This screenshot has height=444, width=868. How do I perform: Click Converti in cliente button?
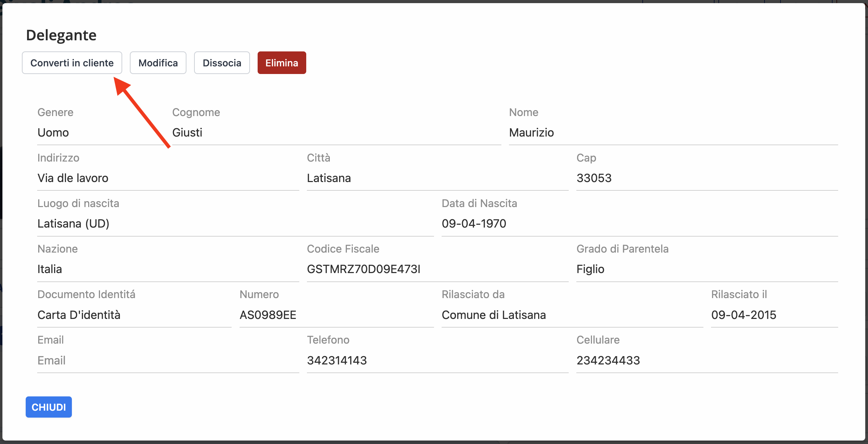point(72,63)
